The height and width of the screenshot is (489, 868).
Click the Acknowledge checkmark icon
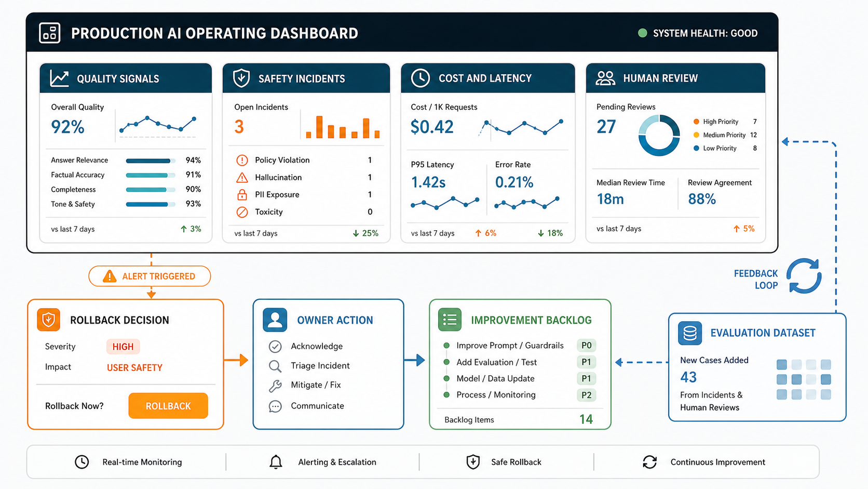tap(275, 347)
